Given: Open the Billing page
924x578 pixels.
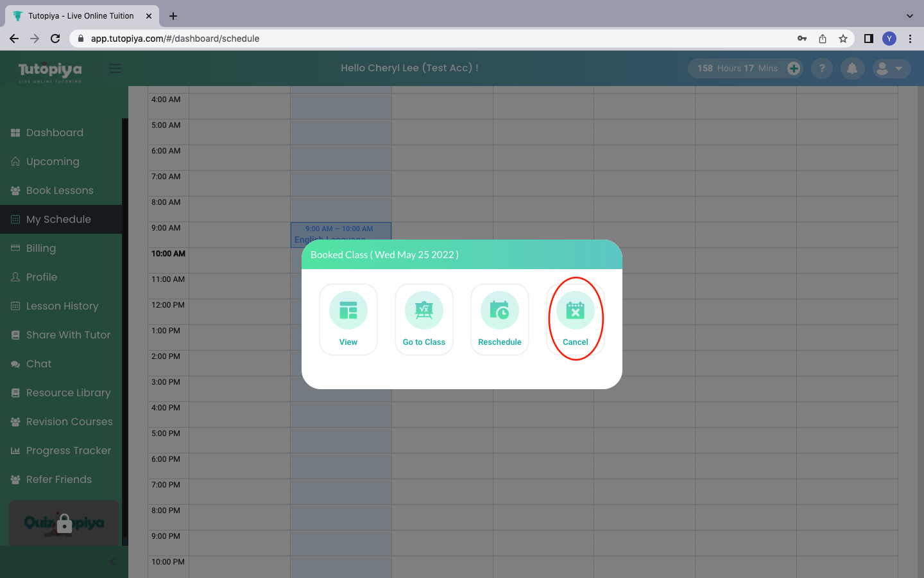Looking at the screenshot, I should pos(41,249).
